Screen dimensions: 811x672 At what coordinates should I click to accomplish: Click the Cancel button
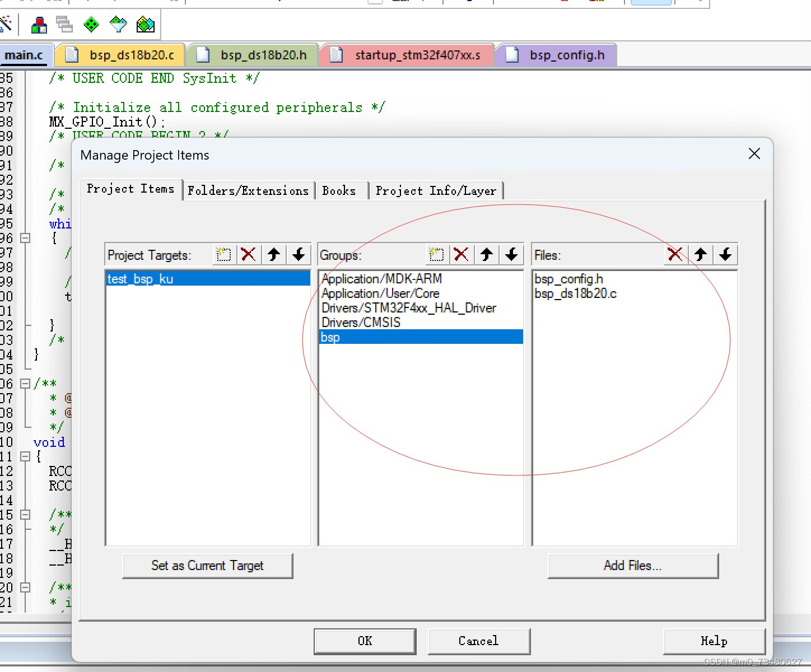pyautogui.click(x=479, y=641)
